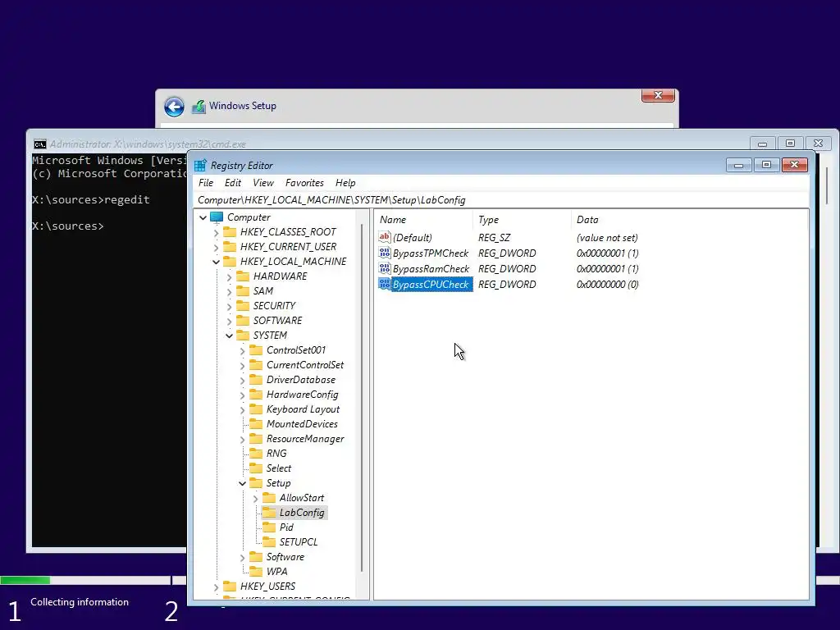The height and width of the screenshot is (630, 840).
Task: Collapse the SYSTEM key
Action: click(x=230, y=336)
